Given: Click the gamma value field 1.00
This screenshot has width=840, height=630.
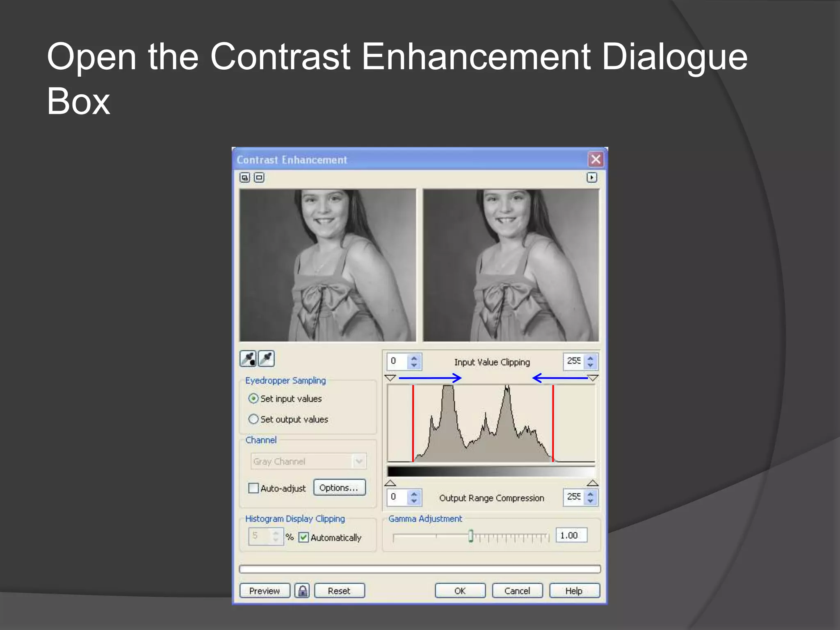Looking at the screenshot, I should click(x=571, y=535).
